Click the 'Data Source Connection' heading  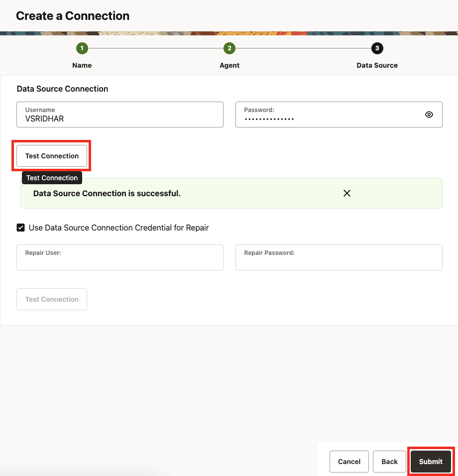pos(63,89)
